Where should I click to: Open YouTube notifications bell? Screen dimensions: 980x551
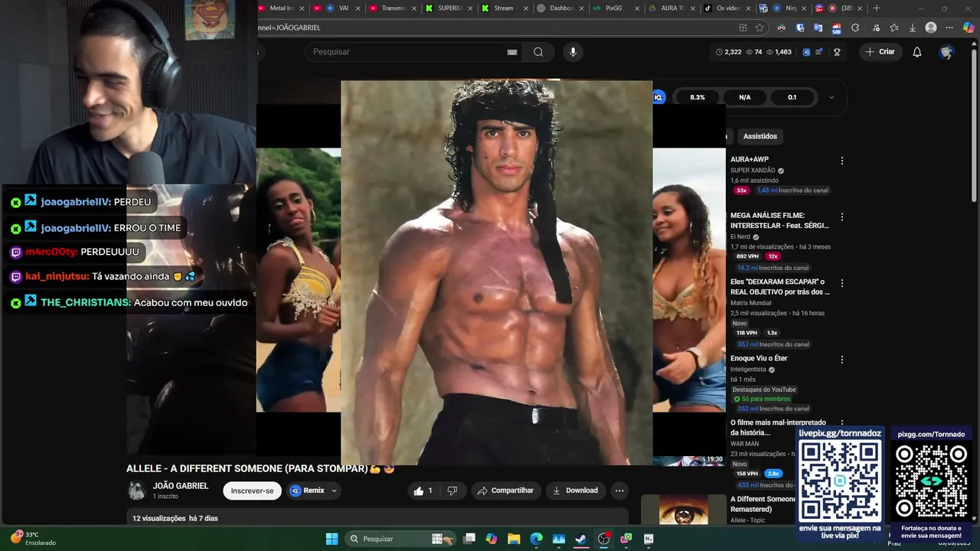click(917, 52)
